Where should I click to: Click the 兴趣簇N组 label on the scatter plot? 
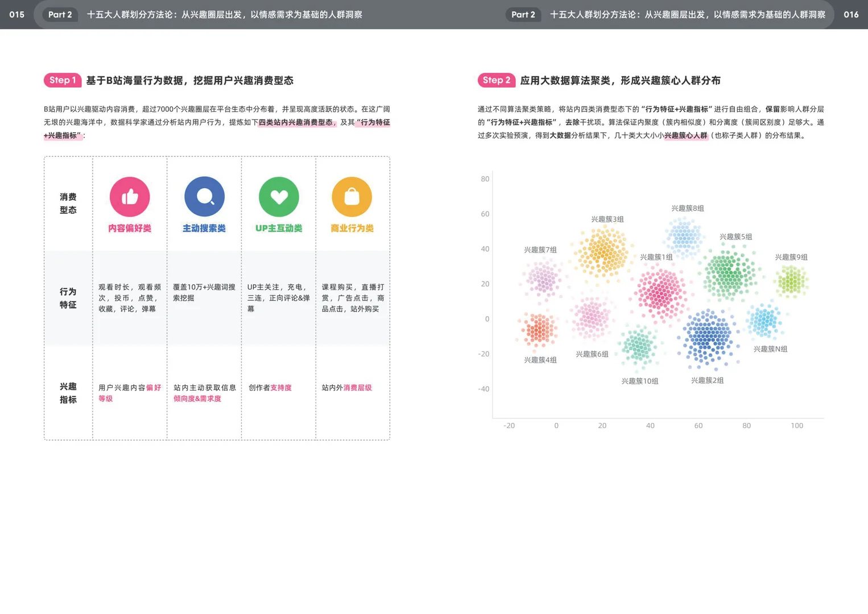(769, 350)
